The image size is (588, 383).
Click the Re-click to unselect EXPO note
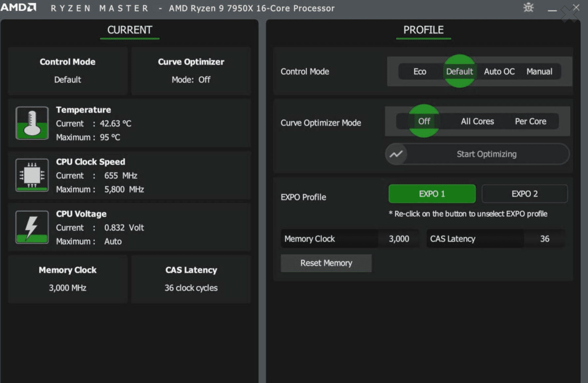[468, 214]
